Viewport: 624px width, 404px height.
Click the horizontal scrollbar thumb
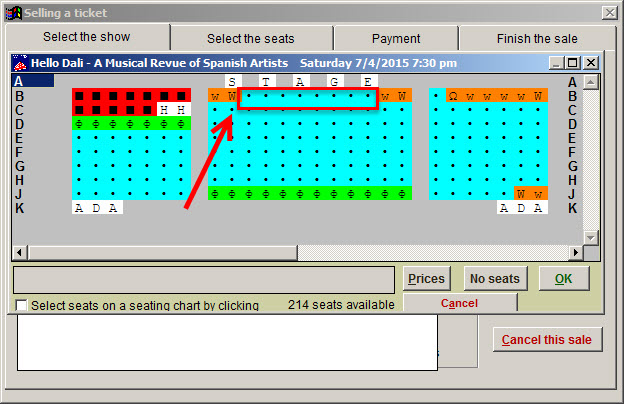[162, 252]
